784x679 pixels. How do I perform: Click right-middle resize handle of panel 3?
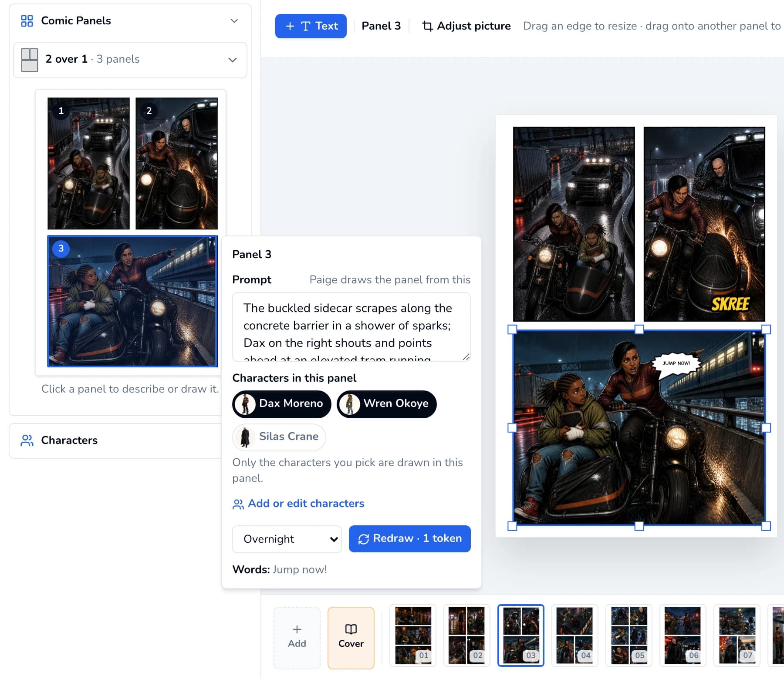[766, 428]
